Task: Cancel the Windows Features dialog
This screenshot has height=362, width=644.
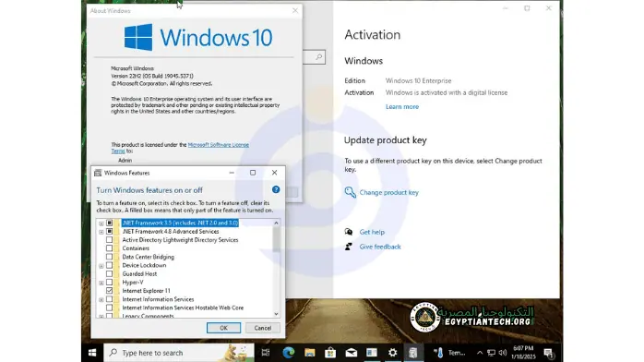Action: 262,328
